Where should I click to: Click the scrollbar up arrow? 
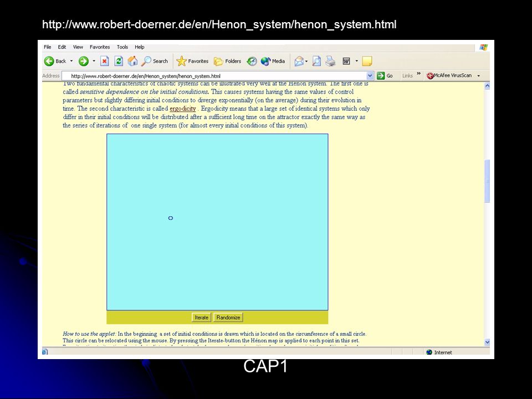pos(487,86)
